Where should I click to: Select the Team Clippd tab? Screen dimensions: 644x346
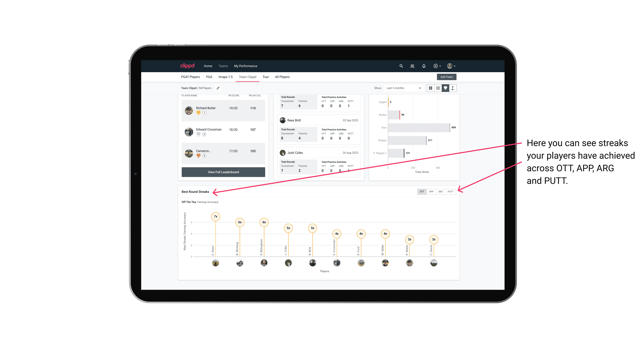248,77
